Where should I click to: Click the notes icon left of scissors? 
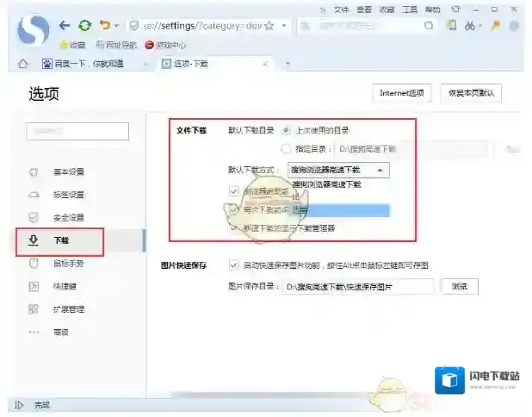coord(451,26)
